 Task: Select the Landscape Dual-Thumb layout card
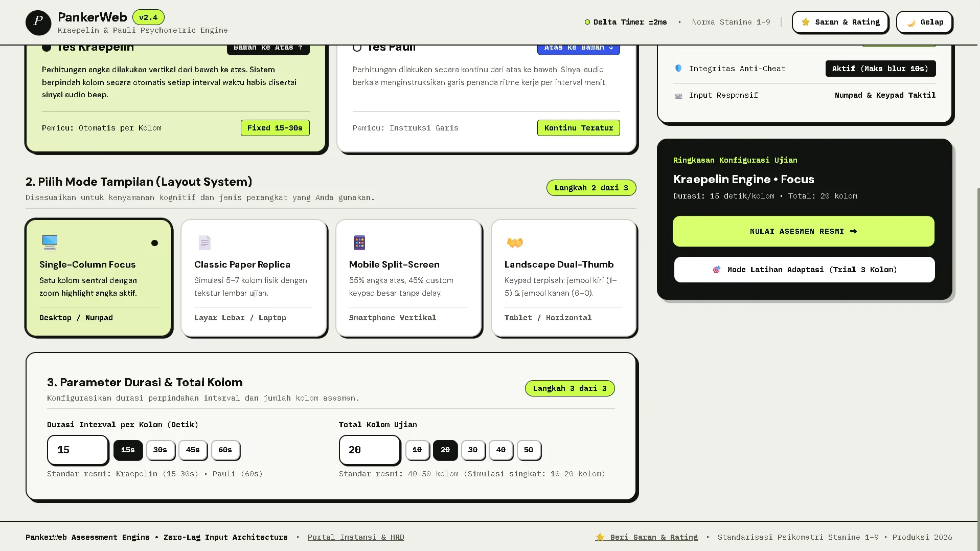click(x=564, y=278)
